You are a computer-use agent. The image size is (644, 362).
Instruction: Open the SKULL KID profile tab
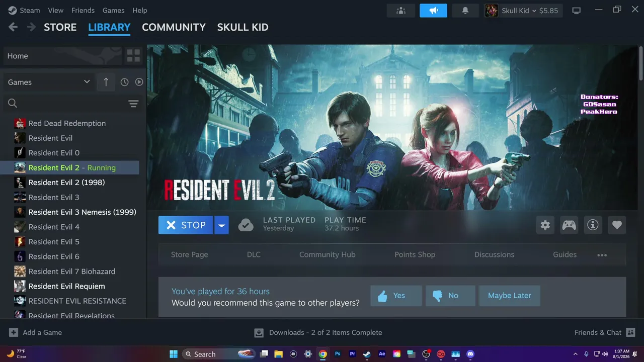pos(243,27)
